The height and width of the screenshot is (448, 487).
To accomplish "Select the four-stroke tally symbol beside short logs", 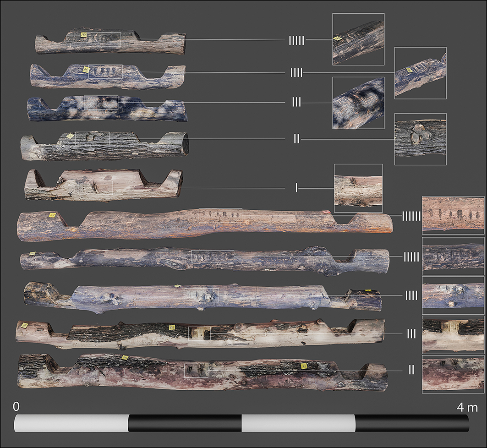I will 296,73.
